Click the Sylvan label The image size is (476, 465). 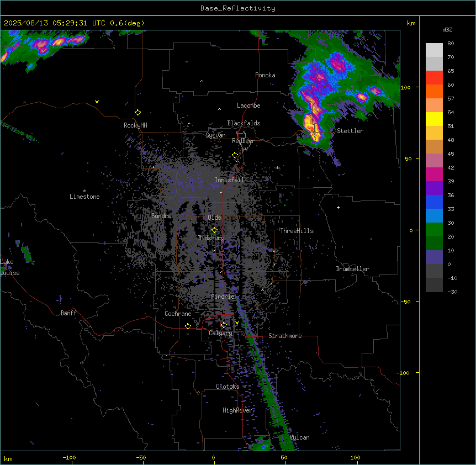(x=215, y=135)
